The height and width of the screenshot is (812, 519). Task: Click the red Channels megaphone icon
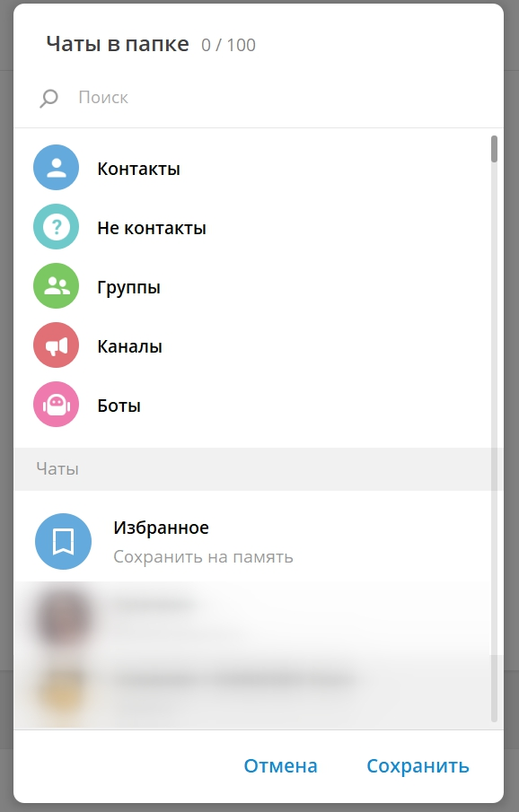click(56, 345)
